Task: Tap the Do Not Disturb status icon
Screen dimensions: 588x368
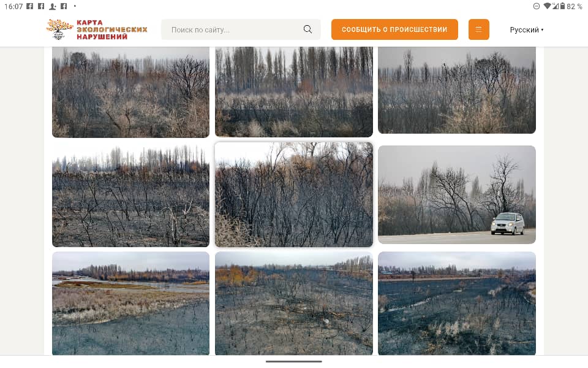Action: [x=537, y=6]
